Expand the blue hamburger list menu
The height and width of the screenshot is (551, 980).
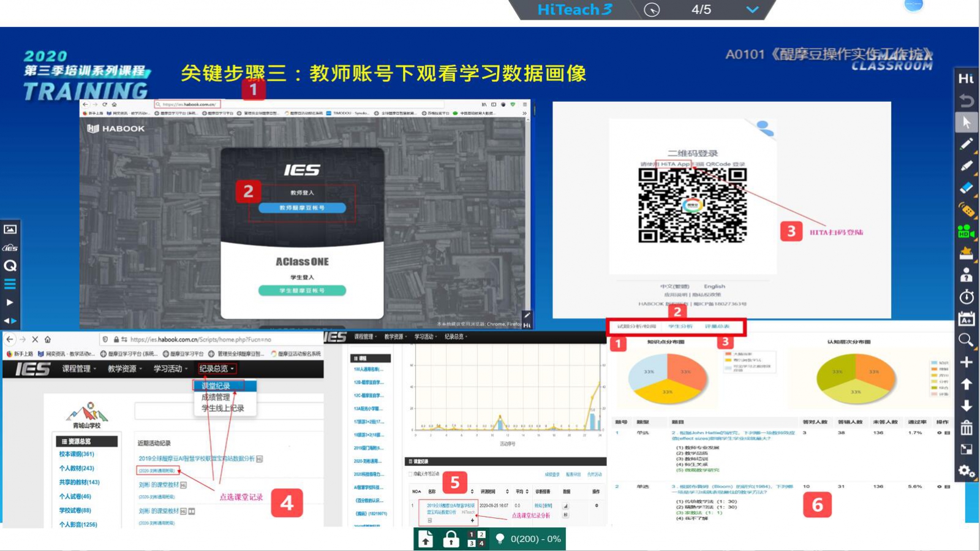[10, 284]
